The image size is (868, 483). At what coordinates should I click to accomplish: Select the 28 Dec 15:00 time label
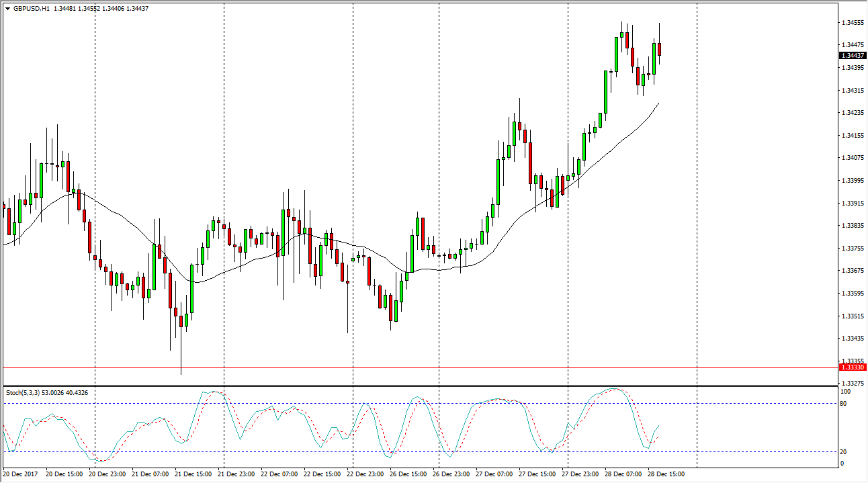666,474
